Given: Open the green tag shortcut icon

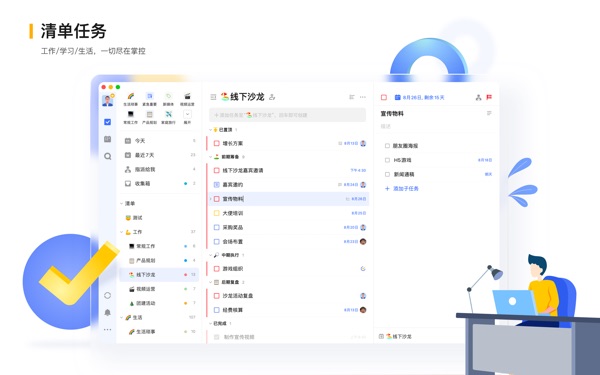Looking at the screenshot, I should (168, 96).
